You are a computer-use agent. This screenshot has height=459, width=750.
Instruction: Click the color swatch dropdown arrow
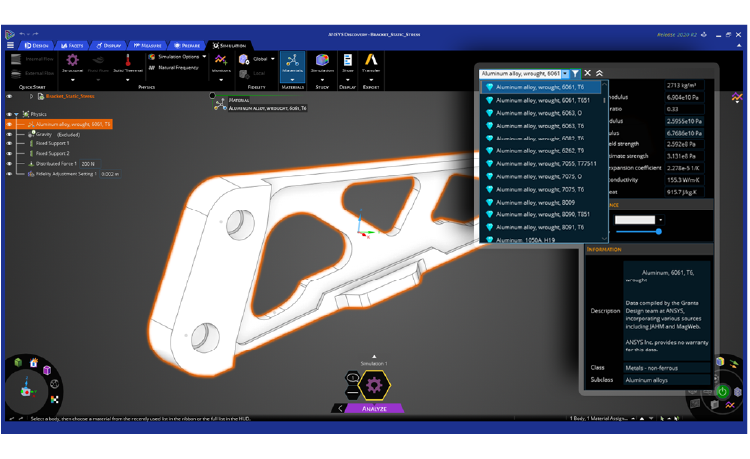pos(661,220)
